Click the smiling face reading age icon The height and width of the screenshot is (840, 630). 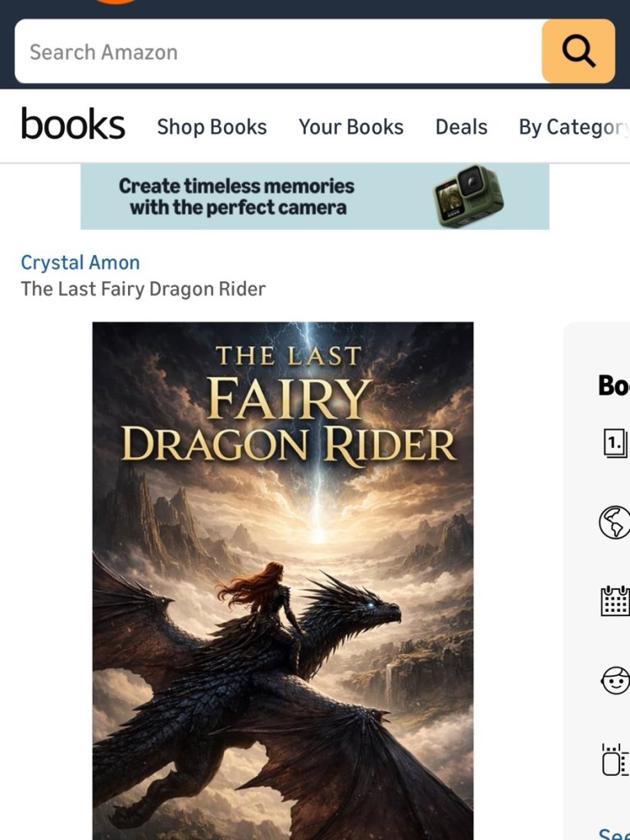coord(615,680)
